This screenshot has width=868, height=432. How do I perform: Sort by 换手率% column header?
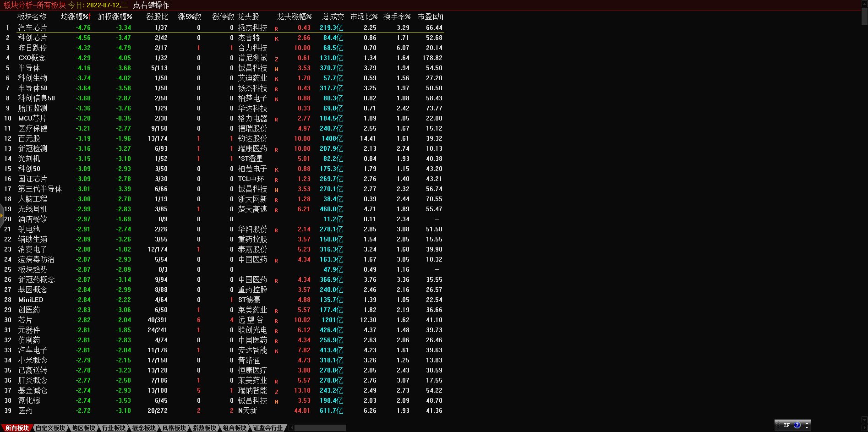(x=397, y=16)
